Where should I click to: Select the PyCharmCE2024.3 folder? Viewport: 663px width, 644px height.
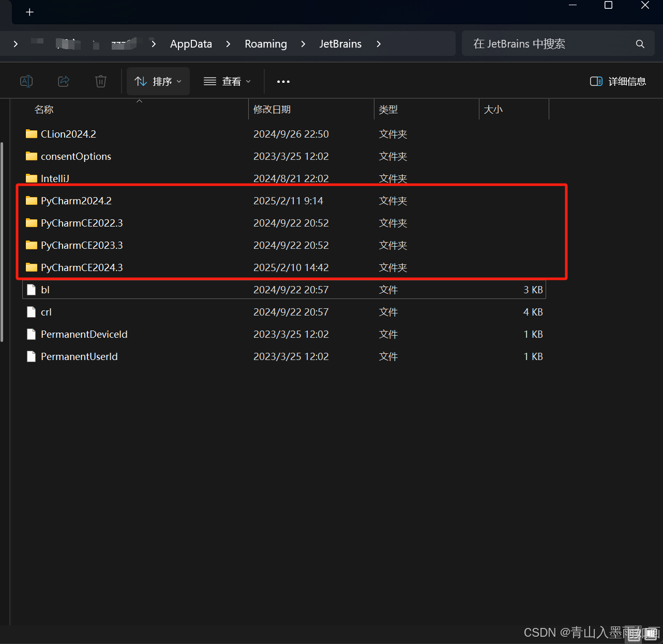[x=284, y=267]
